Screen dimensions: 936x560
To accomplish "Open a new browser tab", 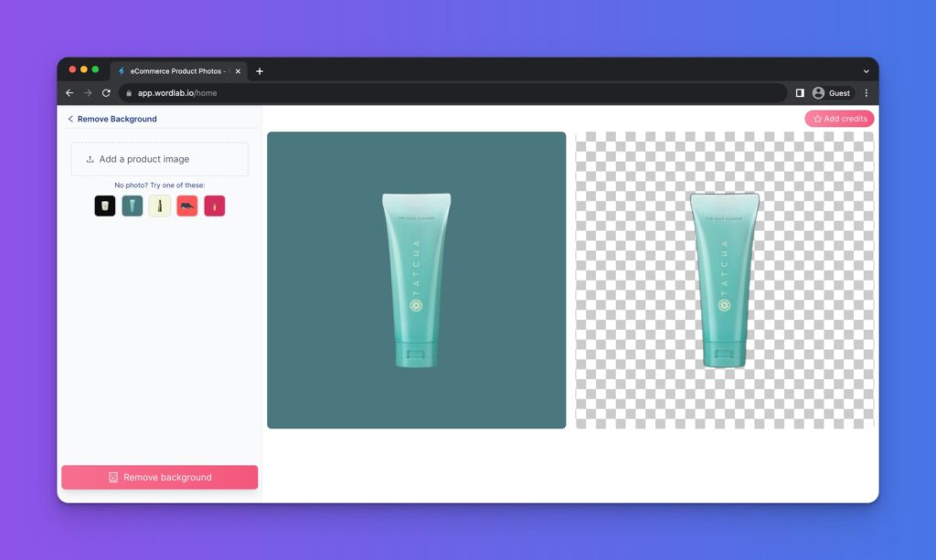I will click(x=258, y=70).
